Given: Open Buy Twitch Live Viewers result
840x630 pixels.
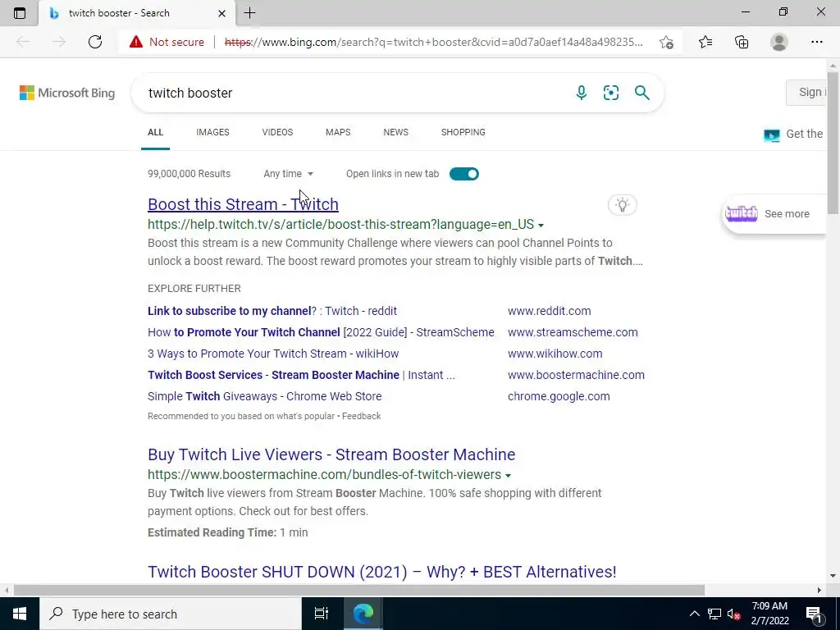Looking at the screenshot, I should coord(331,454).
